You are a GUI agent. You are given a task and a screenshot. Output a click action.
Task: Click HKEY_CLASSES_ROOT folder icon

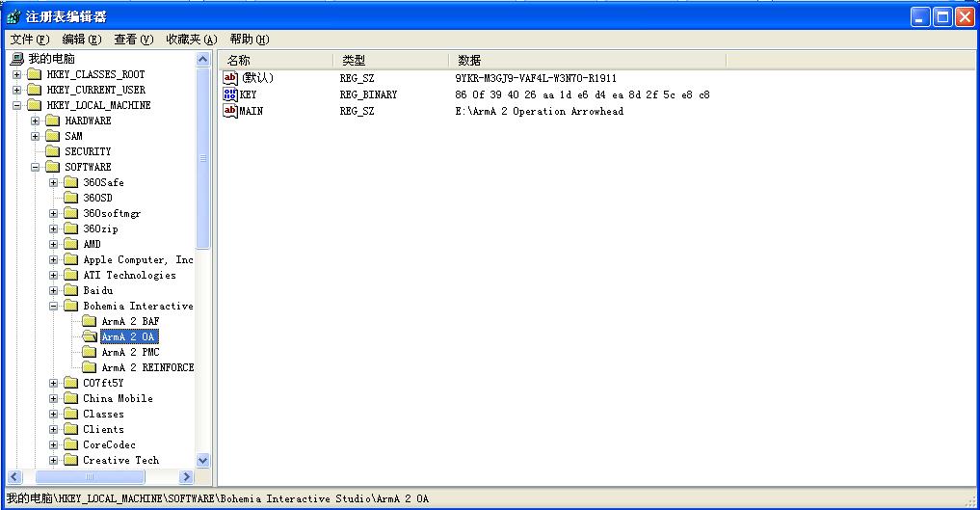pos(35,74)
